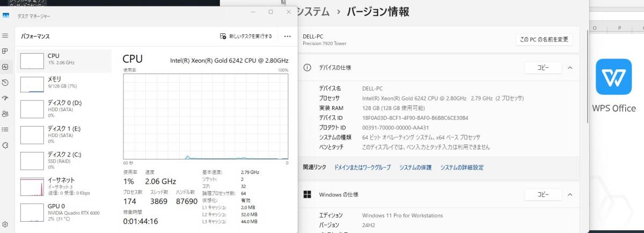The height and width of the screenshot is (233, 644).
Task: Collapse the デバイスの仕様 section chevron
Action: pyautogui.click(x=569, y=68)
